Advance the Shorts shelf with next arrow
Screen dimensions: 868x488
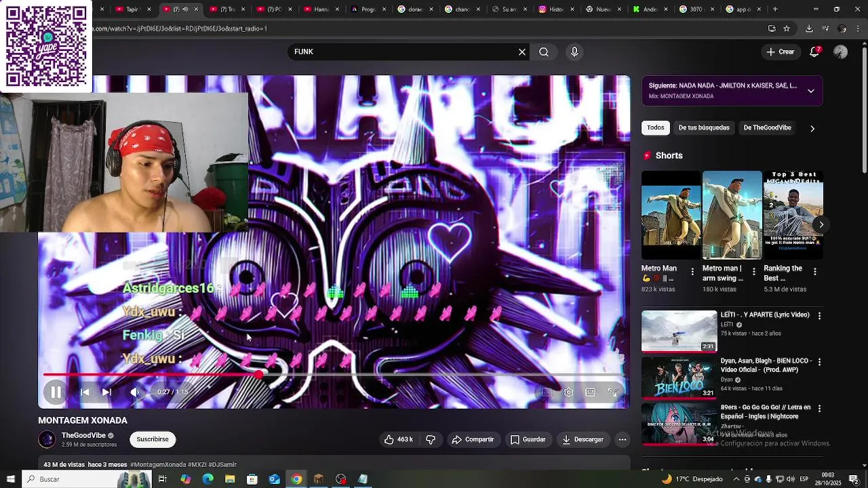[821, 224]
